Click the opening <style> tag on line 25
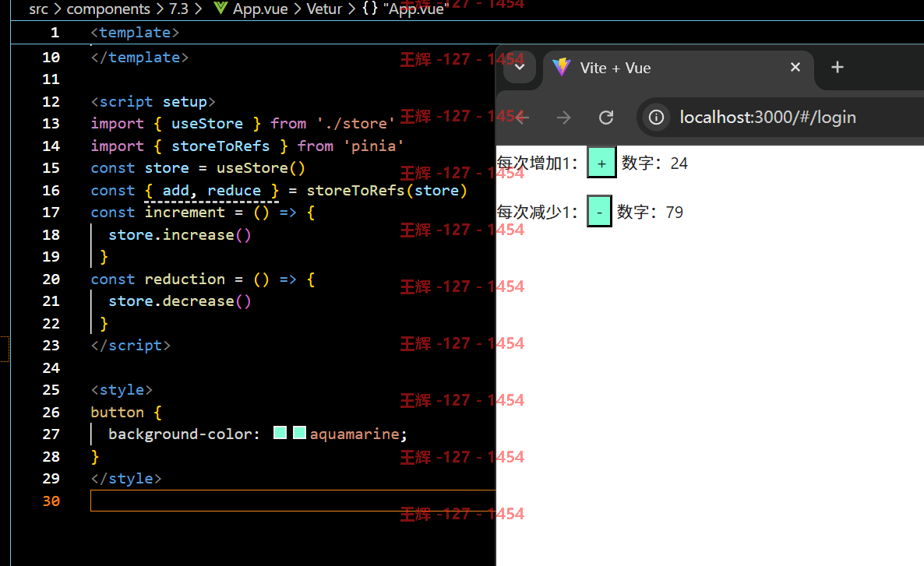 pos(122,389)
